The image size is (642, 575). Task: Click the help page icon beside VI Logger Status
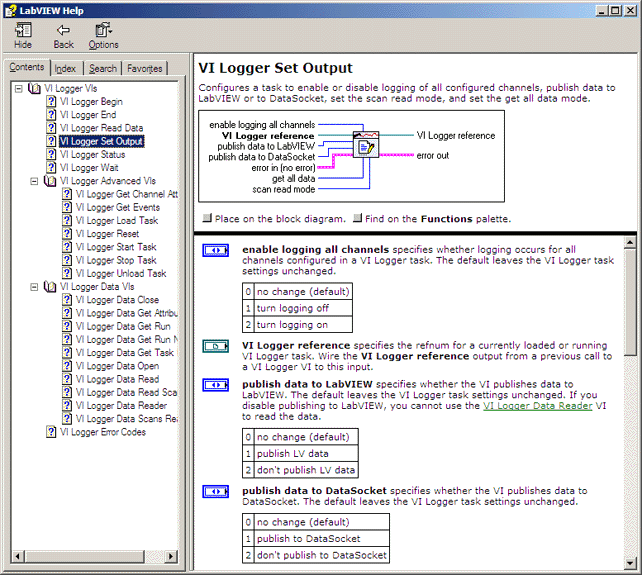pyautogui.click(x=51, y=154)
